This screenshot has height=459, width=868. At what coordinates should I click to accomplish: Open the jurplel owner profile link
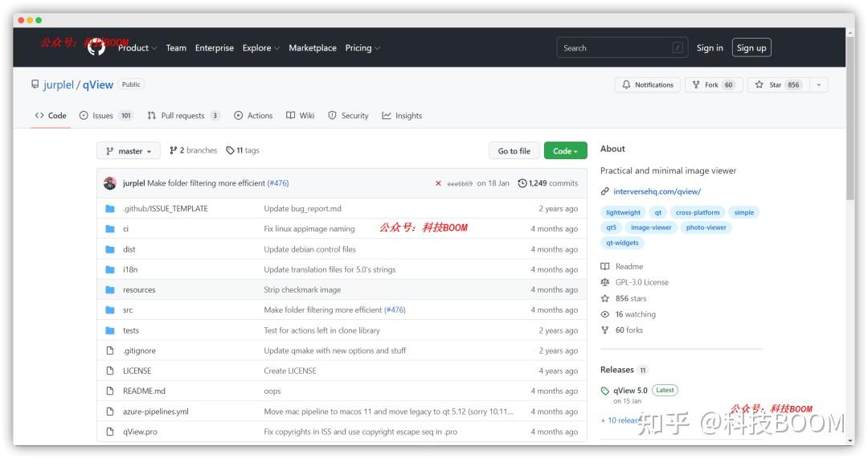(x=58, y=84)
